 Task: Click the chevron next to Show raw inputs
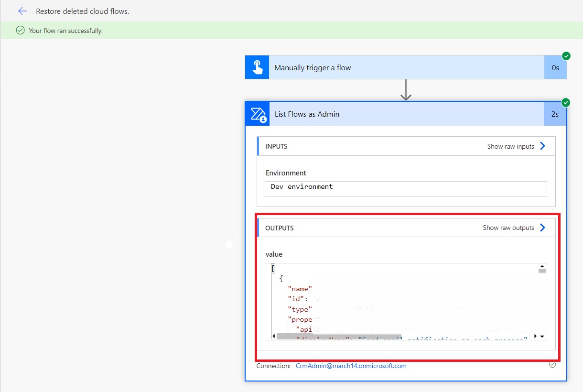[x=543, y=146]
